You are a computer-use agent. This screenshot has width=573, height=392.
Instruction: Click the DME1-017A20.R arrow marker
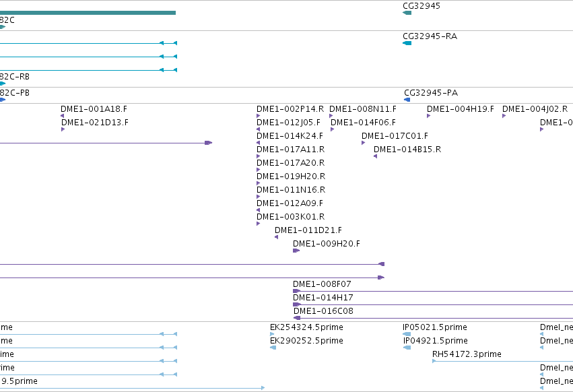[x=259, y=170]
